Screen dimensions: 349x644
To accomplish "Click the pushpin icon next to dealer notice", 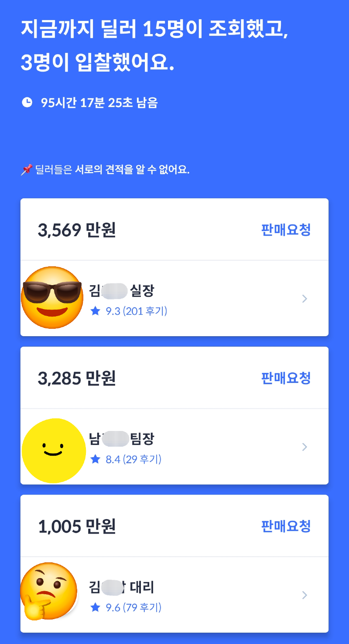I will (x=26, y=170).
